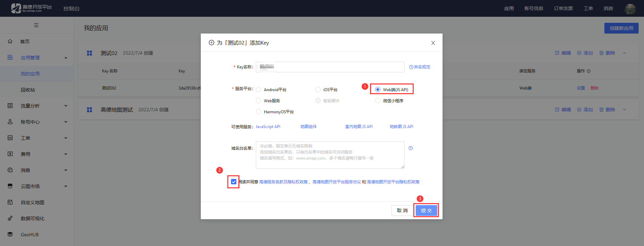Open the user avatar in top bar
644x246 pixels.
(x=630, y=9)
